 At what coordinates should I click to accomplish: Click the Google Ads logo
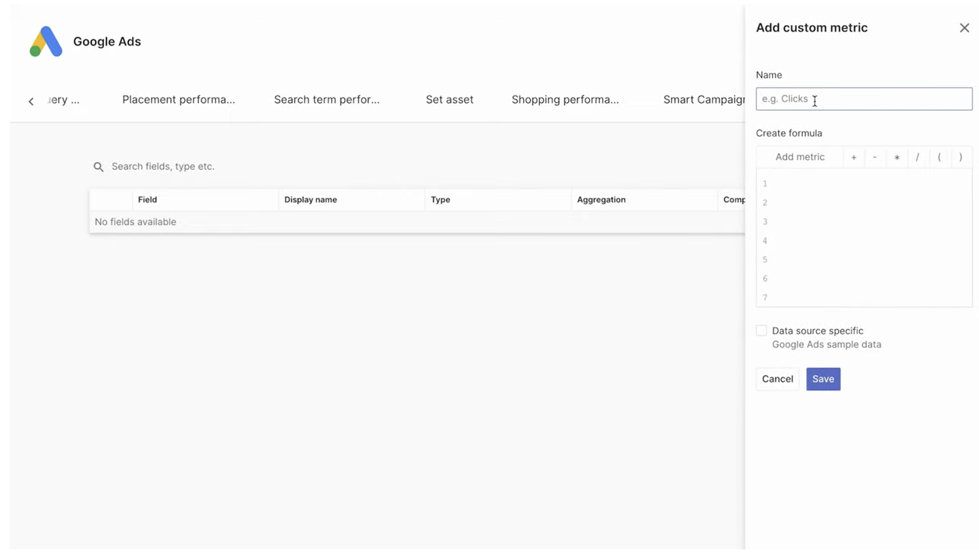[x=45, y=41]
